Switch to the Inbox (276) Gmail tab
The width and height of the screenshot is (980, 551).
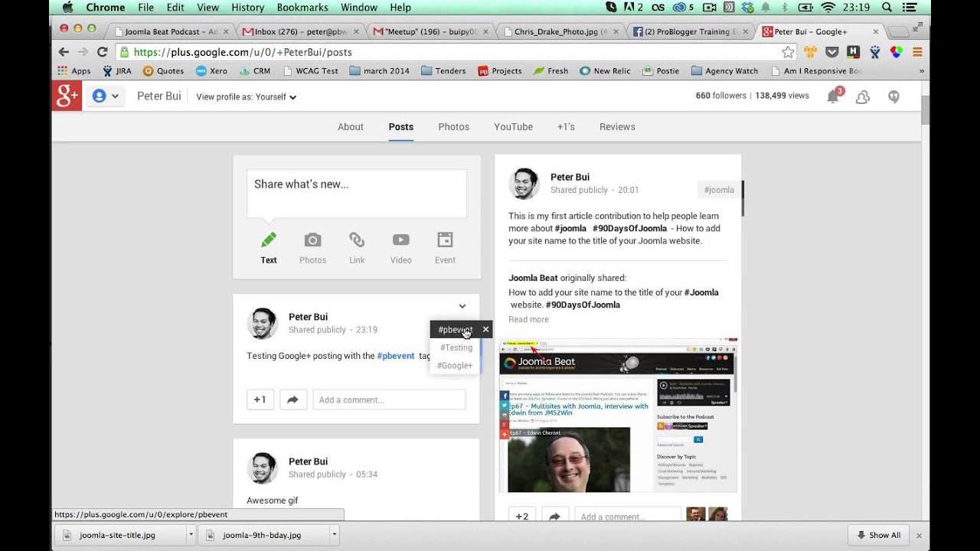pyautogui.click(x=300, y=32)
